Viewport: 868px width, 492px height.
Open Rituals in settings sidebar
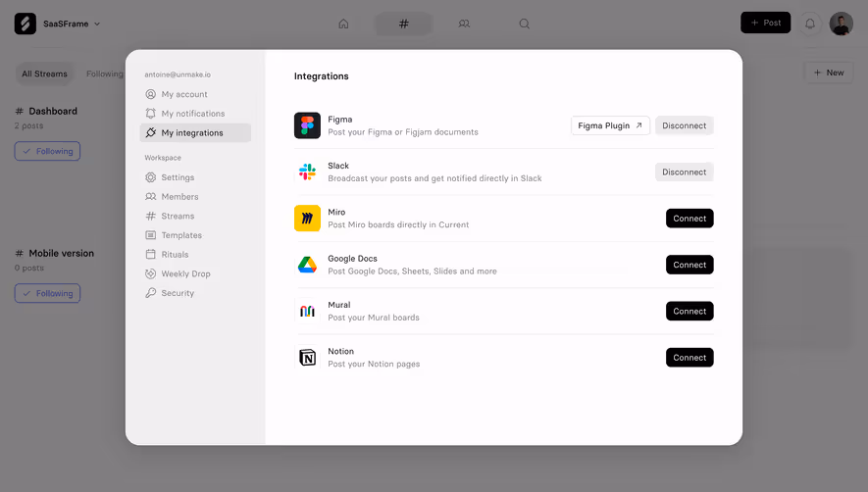coord(195,255)
